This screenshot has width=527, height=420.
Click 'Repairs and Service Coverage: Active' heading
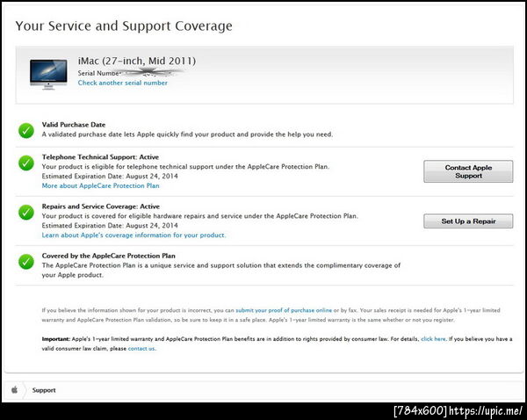coord(101,206)
